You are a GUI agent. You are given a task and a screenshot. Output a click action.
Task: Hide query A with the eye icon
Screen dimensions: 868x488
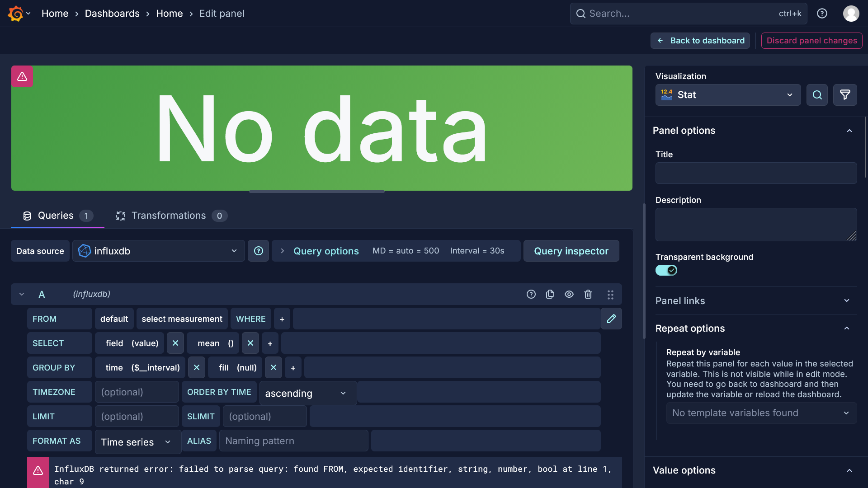pos(569,295)
